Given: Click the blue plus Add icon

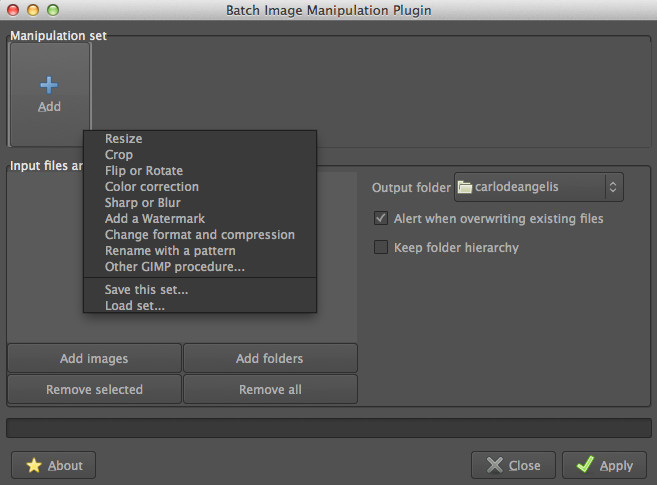Looking at the screenshot, I should click(49, 85).
